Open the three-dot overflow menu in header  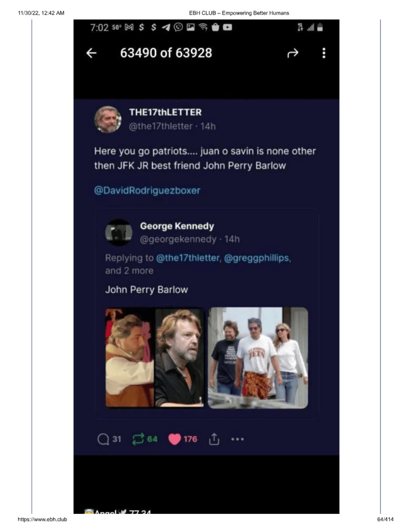click(324, 53)
